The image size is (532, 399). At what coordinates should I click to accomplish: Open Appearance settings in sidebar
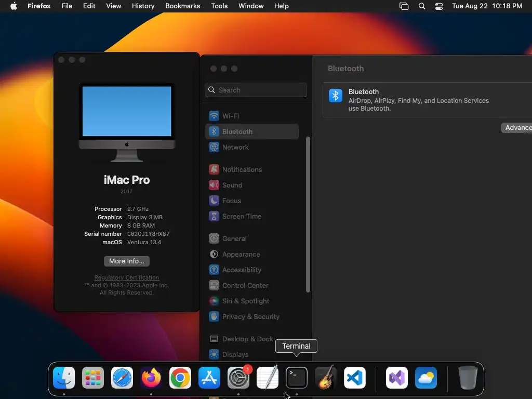click(252, 255)
